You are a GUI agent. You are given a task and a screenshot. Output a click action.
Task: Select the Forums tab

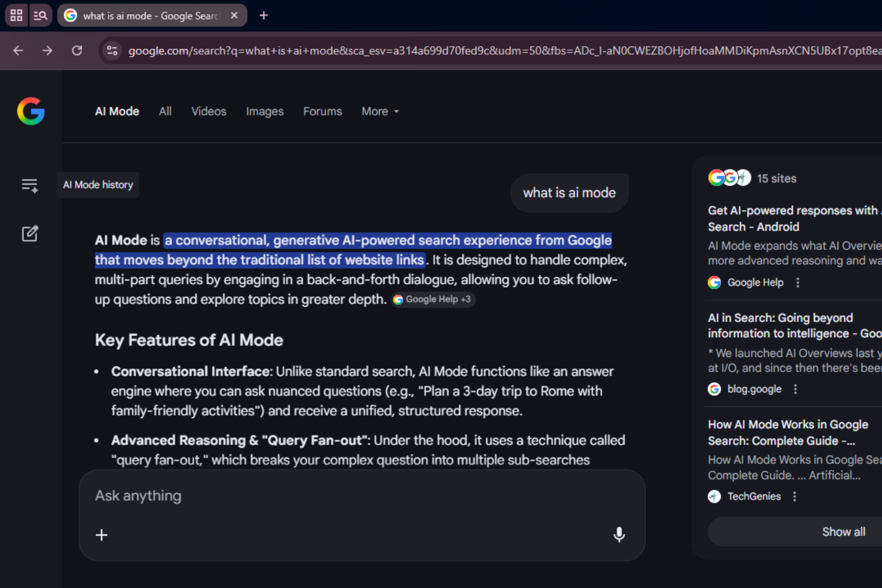pos(322,111)
